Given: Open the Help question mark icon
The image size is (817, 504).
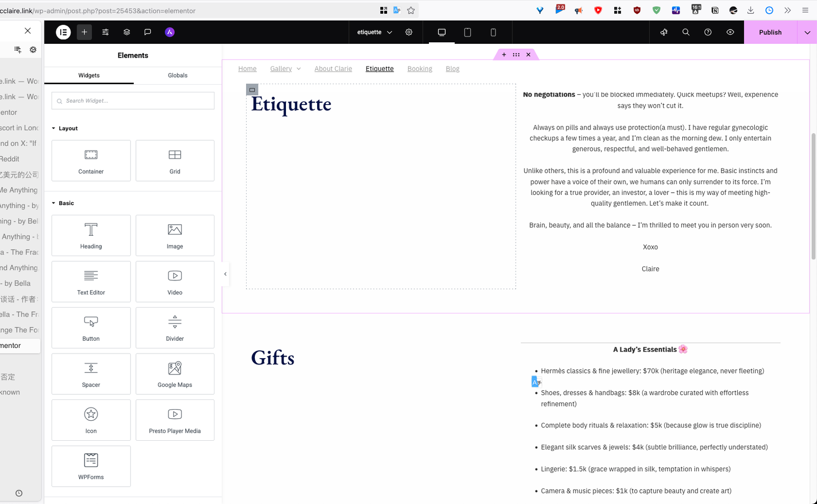Looking at the screenshot, I should point(708,32).
